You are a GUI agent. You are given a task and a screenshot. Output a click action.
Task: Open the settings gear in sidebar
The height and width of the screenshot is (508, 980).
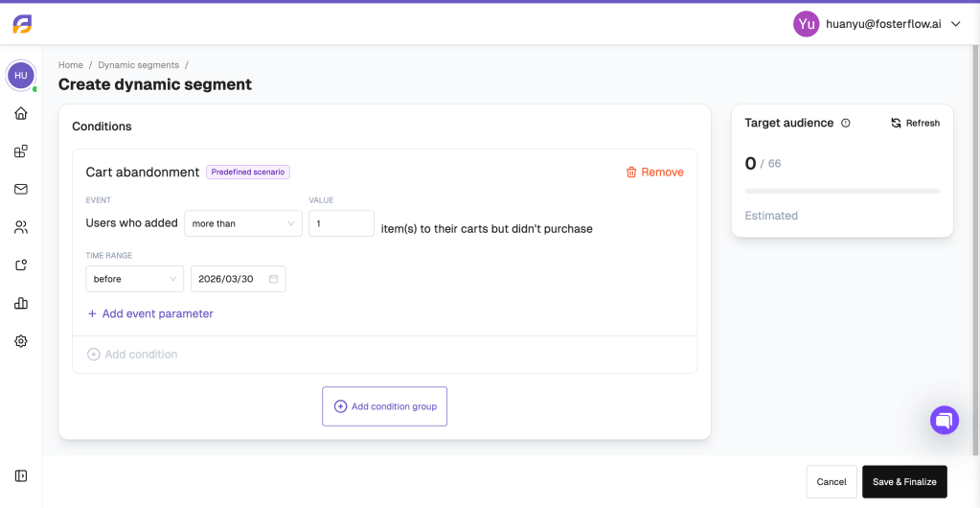[x=21, y=341]
